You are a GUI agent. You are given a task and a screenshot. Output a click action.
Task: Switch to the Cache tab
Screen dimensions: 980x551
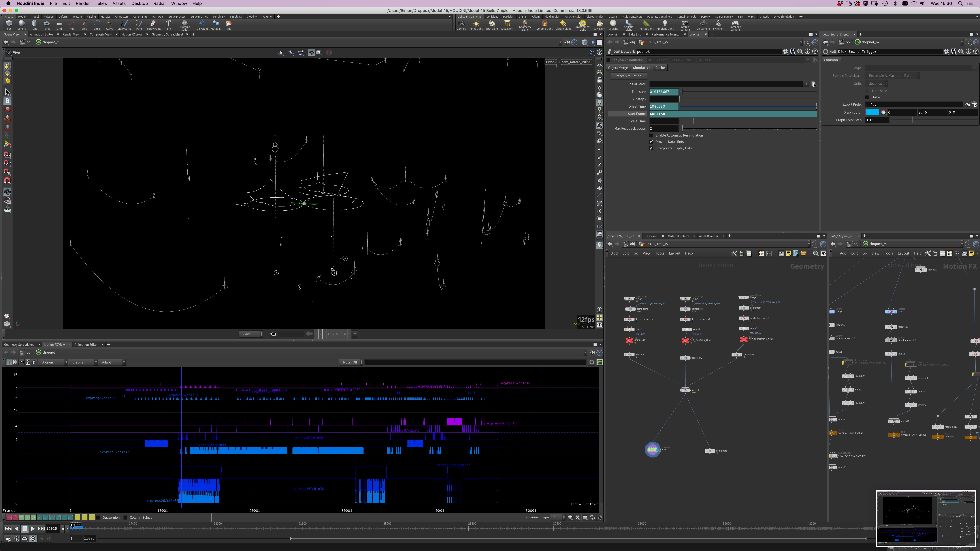[660, 68]
